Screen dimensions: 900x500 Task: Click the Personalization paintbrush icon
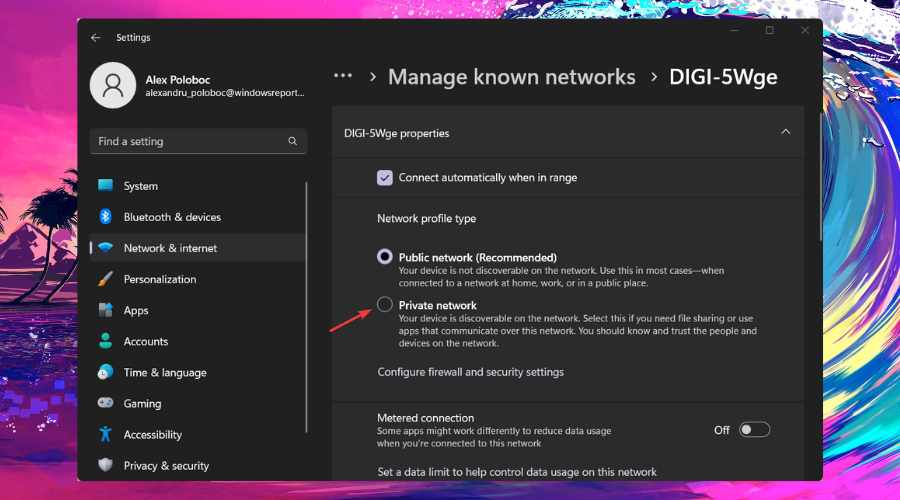tap(105, 279)
